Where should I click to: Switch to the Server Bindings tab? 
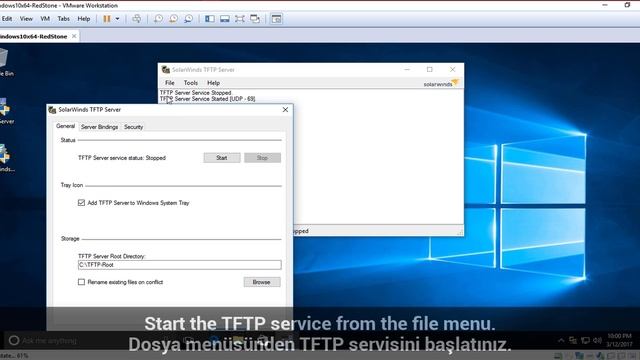(100, 127)
